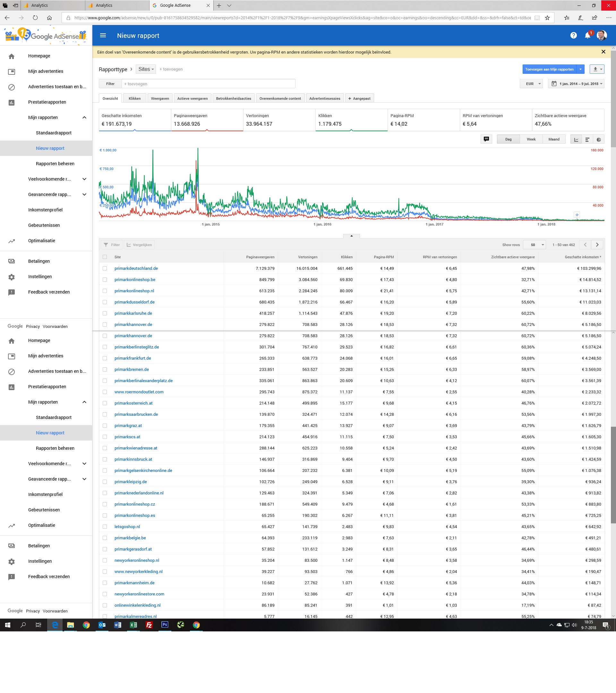Image resolution: width=616 pixels, height=693 pixels.
Task: Check the letsgoshop.nl row checkbox
Action: coord(105,526)
